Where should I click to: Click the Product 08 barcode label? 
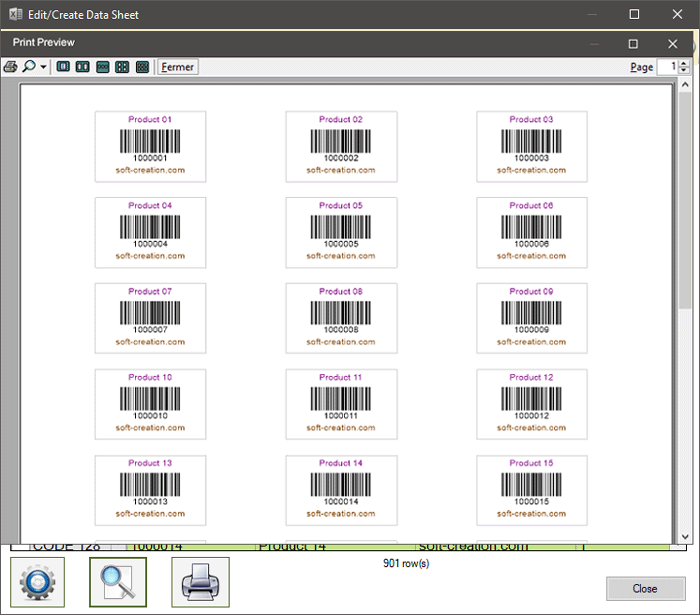point(342,318)
